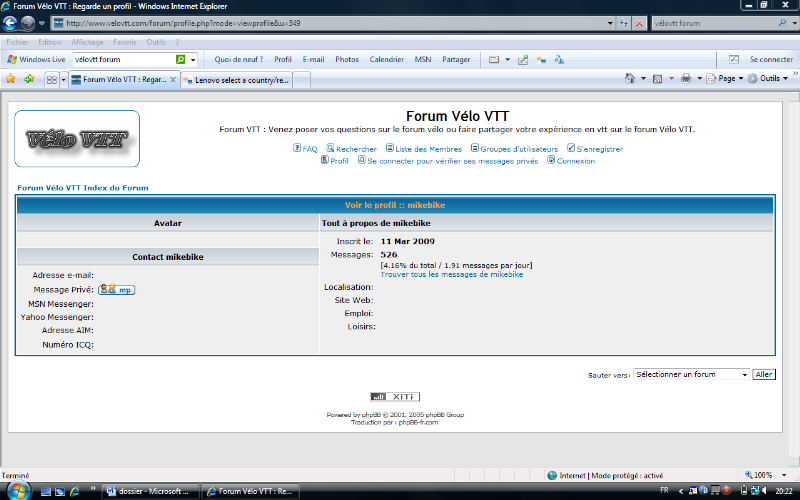Open the Edition menu
Image resolution: width=800 pixels, height=500 pixels.
49,42
